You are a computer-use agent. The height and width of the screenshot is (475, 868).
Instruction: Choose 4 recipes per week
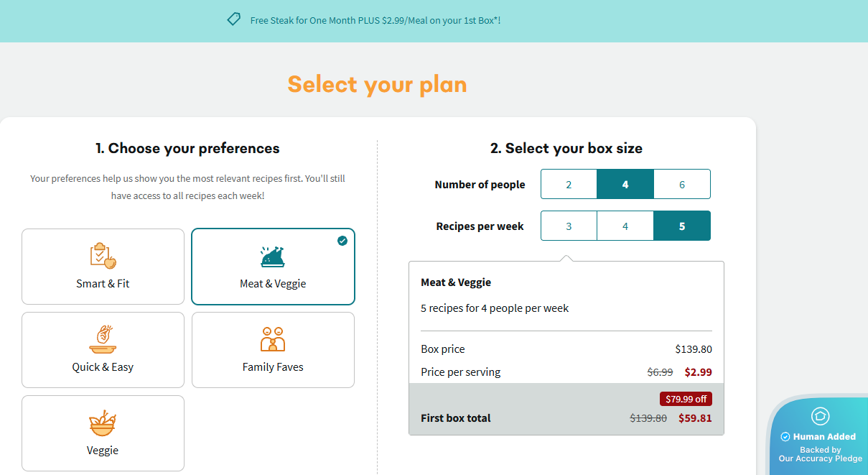click(x=625, y=226)
